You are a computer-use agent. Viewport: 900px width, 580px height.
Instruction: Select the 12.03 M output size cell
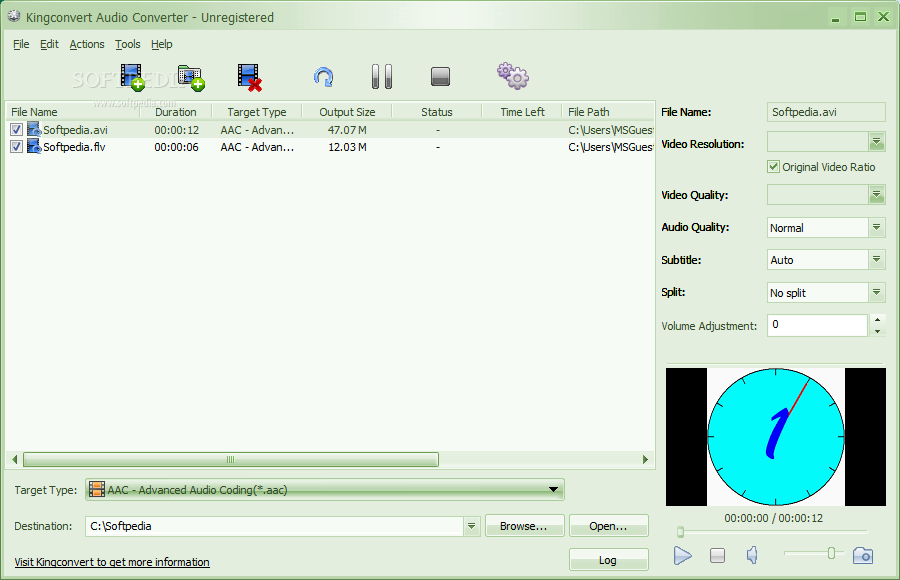pyautogui.click(x=347, y=147)
